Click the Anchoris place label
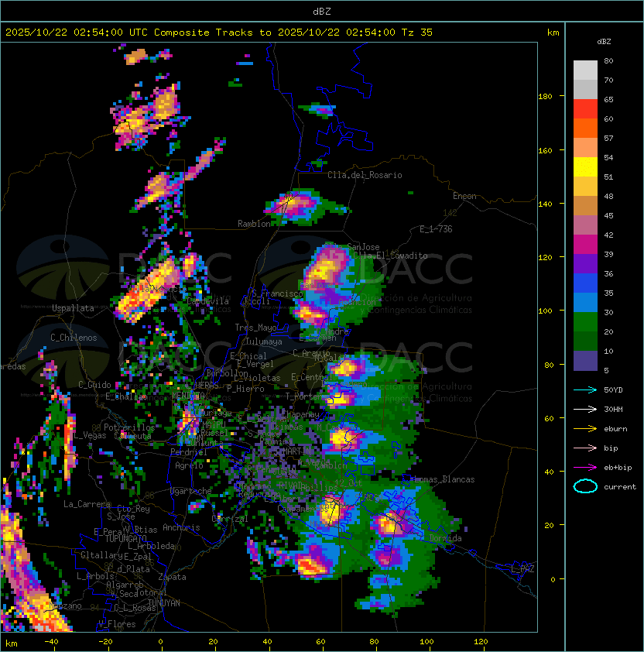Image resolution: width=644 pixels, height=652 pixels. point(181,527)
